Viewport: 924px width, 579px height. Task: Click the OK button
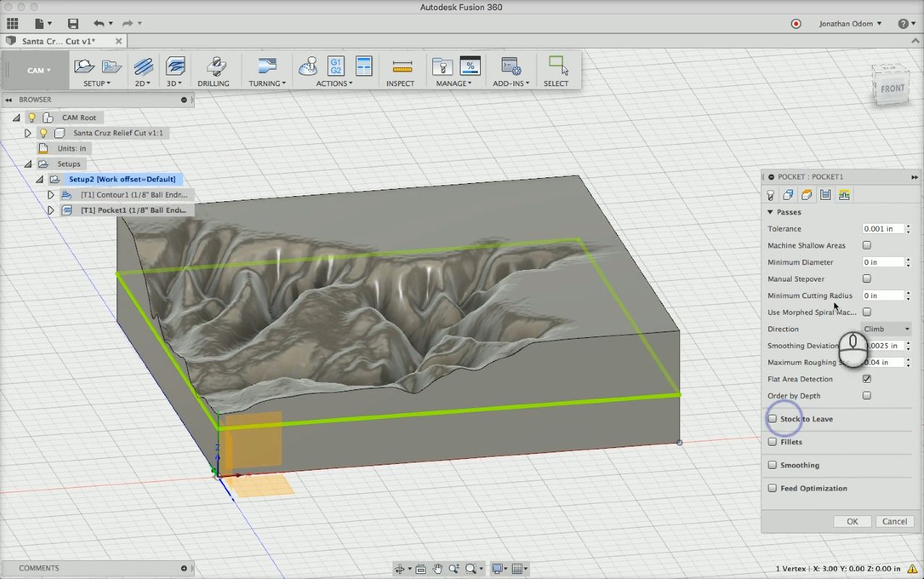click(852, 521)
